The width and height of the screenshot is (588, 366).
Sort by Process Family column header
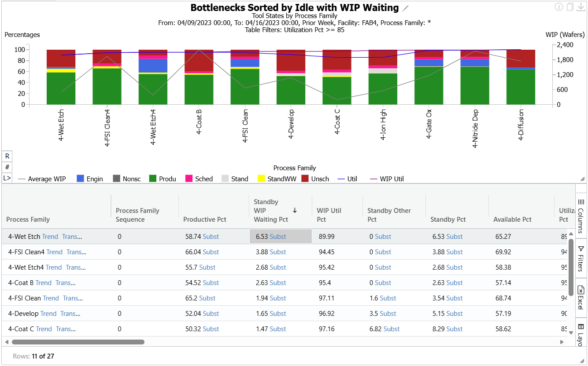28,219
